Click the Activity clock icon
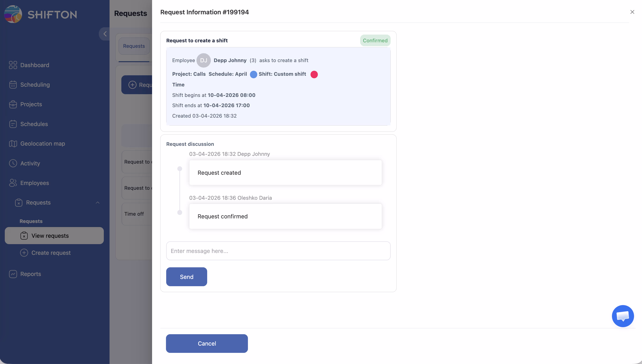This screenshot has height=364, width=642. pos(13,163)
